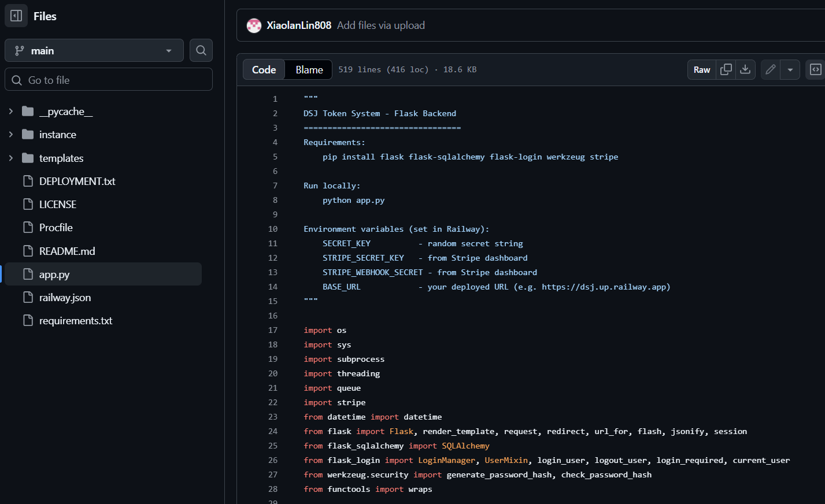
Task: Click XiaolanLin808's avatar image
Action: 254,25
